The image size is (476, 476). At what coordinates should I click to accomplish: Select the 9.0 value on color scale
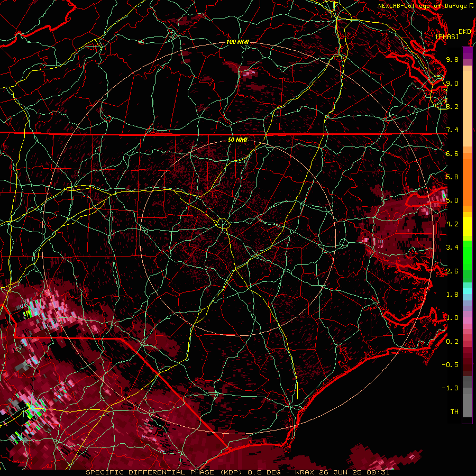(x=452, y=83)
